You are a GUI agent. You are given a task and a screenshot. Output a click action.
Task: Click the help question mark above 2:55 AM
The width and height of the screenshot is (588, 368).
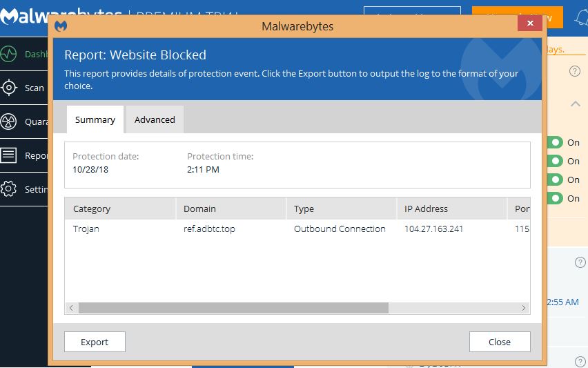(x=580, y=262)
